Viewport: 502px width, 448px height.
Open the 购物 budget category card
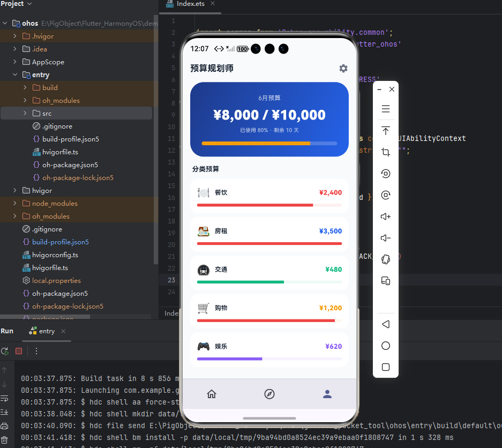tap(269, 311)
